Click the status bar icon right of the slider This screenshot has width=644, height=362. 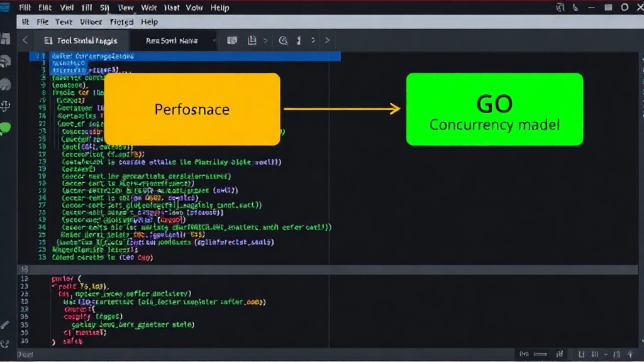tap(559, 354)
